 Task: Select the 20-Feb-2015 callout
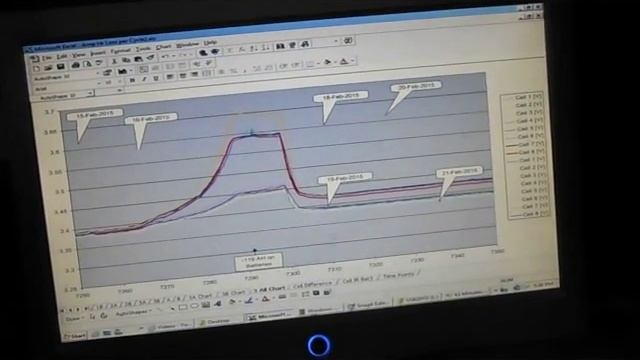416,86
